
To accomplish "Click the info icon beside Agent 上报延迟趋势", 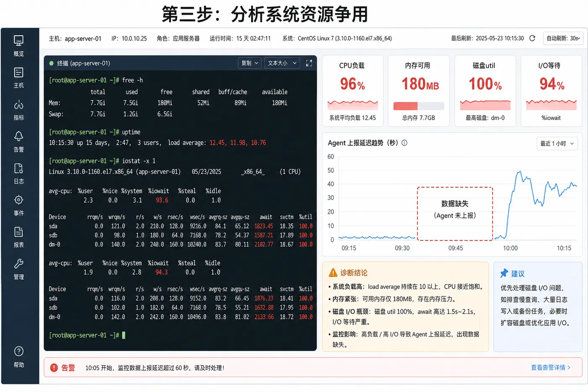I will (x=404, y=143).
